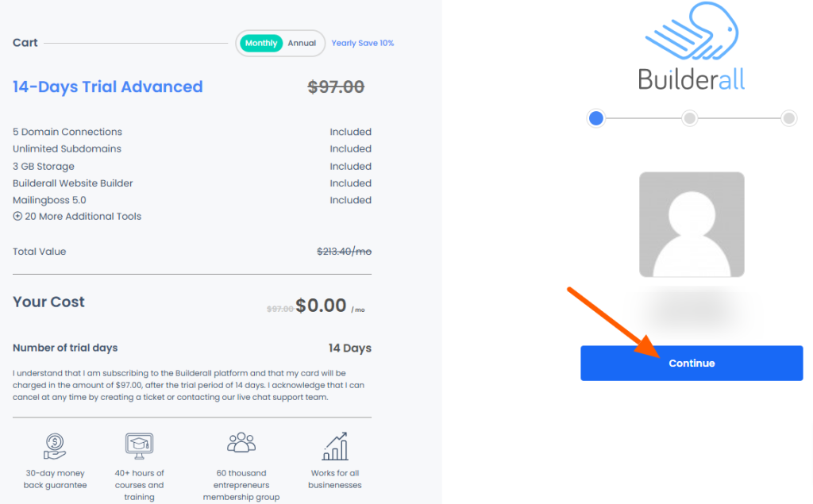Click the money back guarantee icon
The height and width of the screenshot is (504, 813).
55,446
